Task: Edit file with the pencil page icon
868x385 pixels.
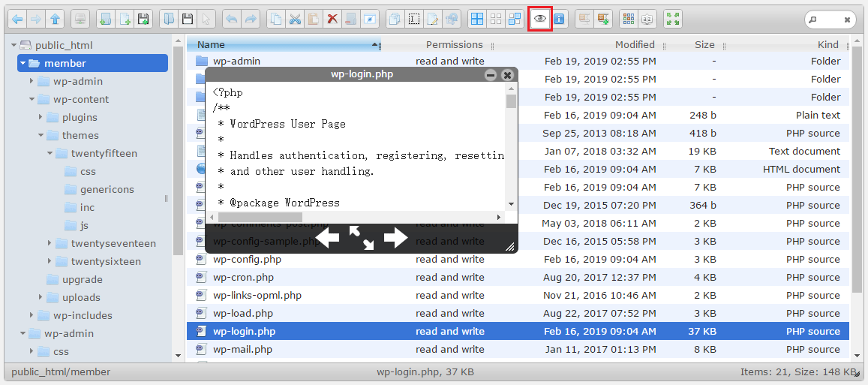Action: 432,19
